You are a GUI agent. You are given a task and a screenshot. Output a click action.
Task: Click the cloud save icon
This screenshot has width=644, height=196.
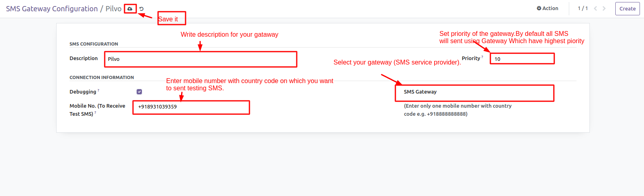coord(130,8)
